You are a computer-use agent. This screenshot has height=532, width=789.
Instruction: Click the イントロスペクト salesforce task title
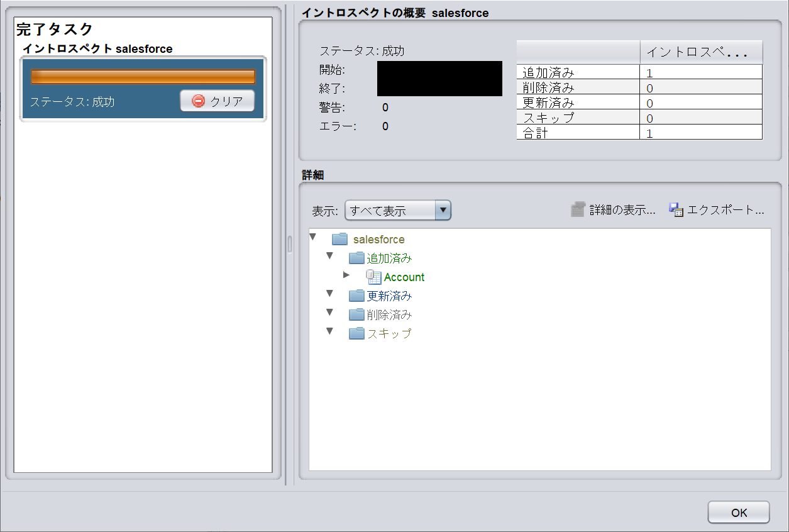click(x=97, y=48)
